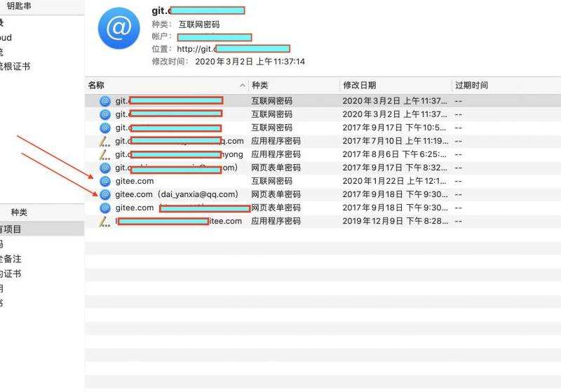Image resolution: width=561 pixels, height=392 pixels.
Task: Click the 种类 sidebar section header
Action: tap(19, 212)
